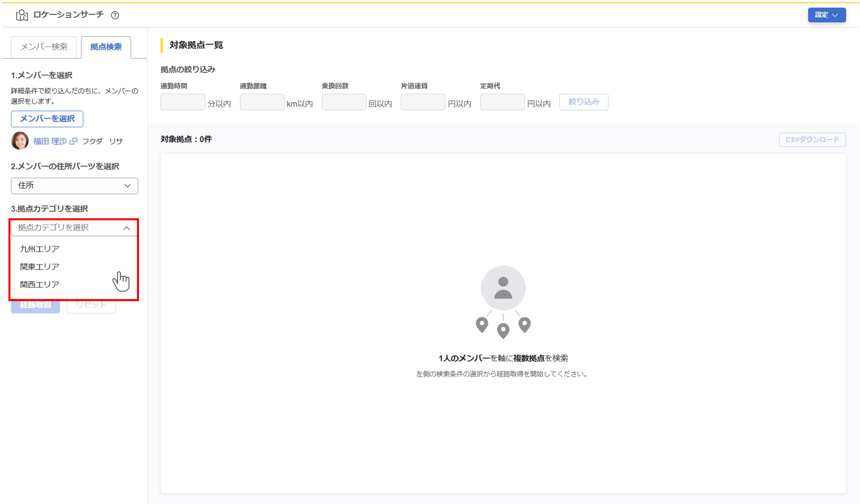This screenshot has height=504, width=860.
Task: Select the 拠点検索 tab
Action: click(x=106, y=47)
